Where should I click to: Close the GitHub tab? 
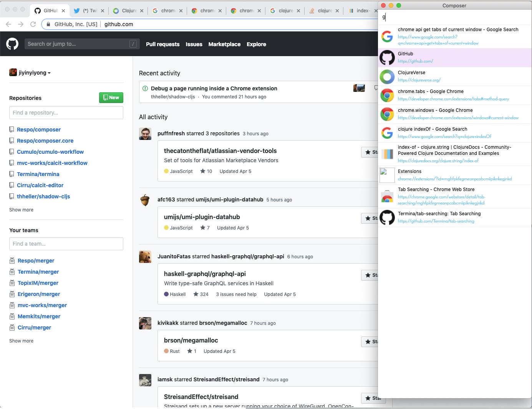(63, 11)
